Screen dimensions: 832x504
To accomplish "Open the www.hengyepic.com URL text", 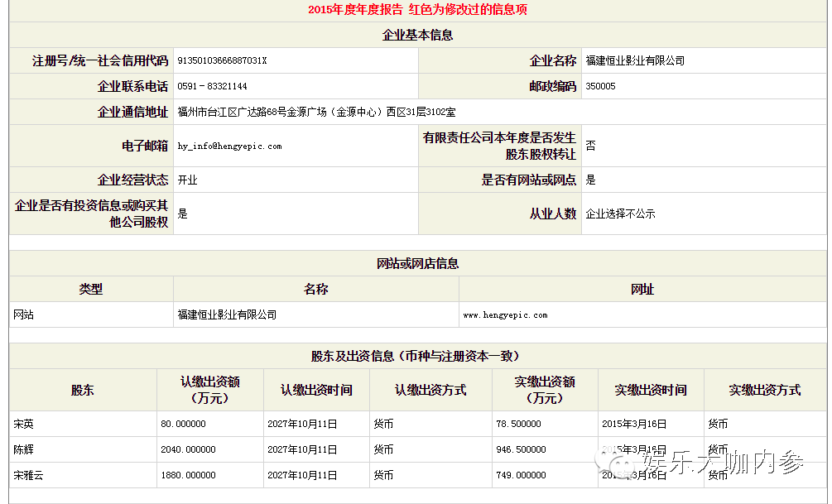I will tap(505, 315).
